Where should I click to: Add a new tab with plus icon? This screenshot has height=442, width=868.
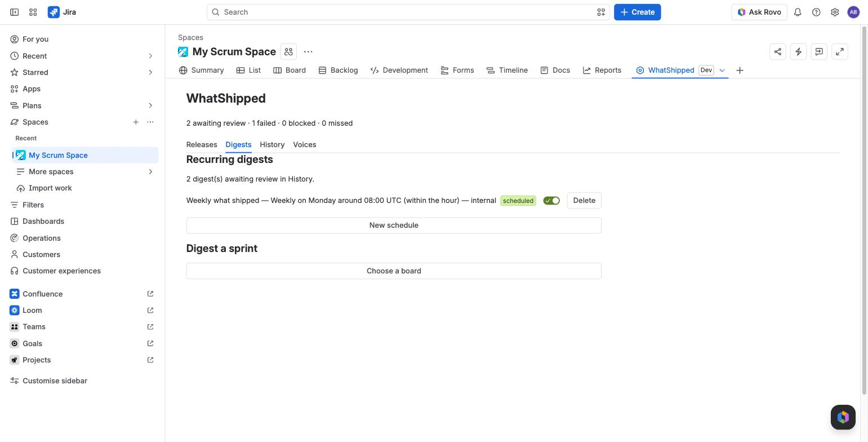[x=740, y=70]
